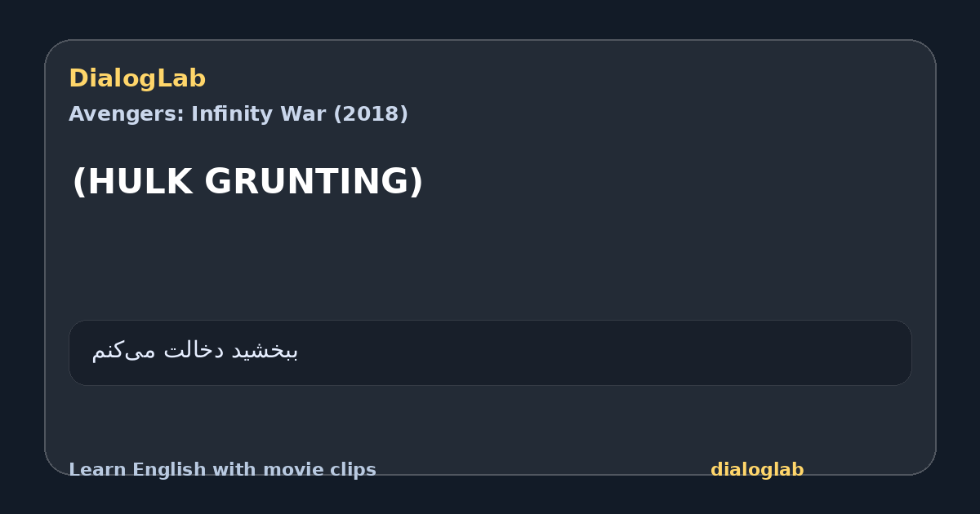Image resolution: width=980 pixels, height=514 pixels.
Task: Click the Persian translation text box
Action: 490,352
